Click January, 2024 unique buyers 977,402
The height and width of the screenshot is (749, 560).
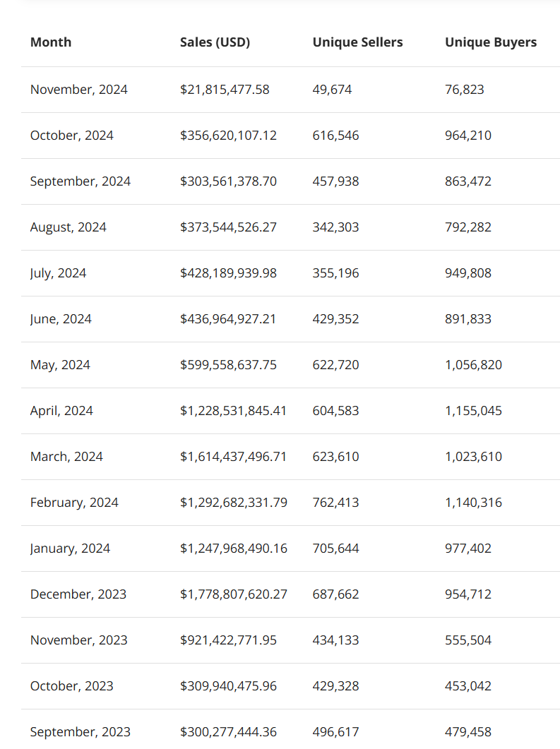467,548
